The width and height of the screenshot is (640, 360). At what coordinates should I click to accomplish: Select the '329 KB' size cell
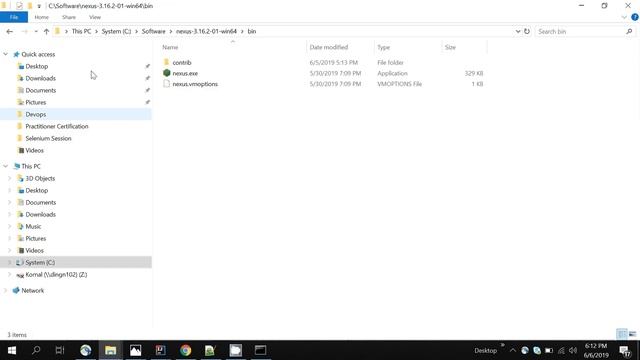tap(473, 73)
